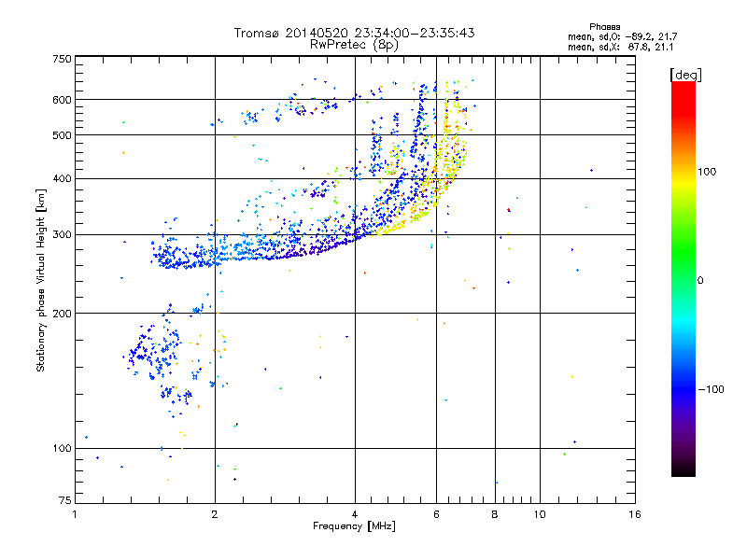This screenshot has height=560, width=747.
Task: Click the plot title 'Tromsø 20140520 23:34:00-23:35:43'
Action: click(354, 33)
